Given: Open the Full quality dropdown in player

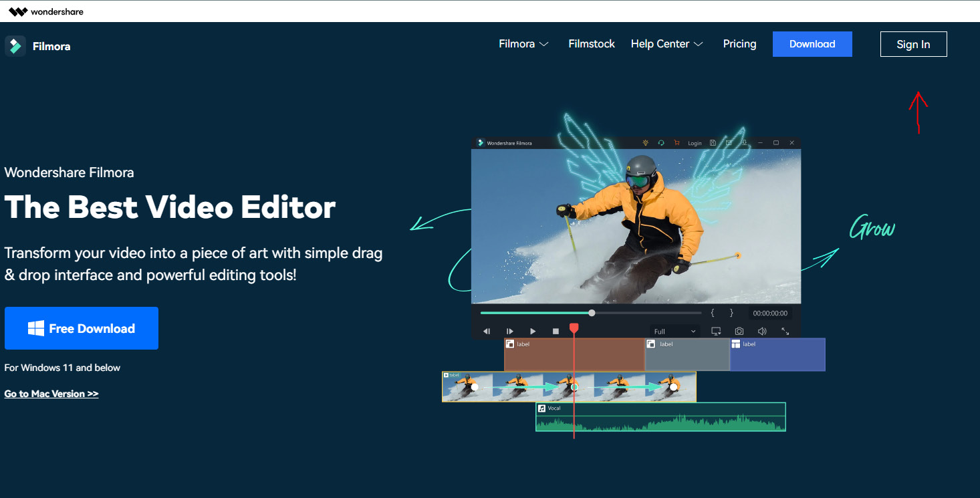Looking at the screenshot, I should (675, 332).
